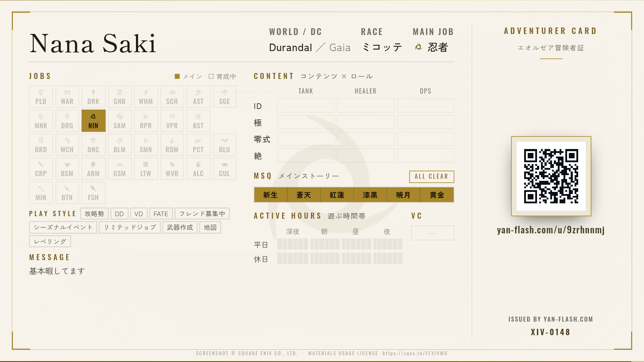This screenshot has height=362, width=644.
Task: Select the 黄金 MSQ progress segment
Action: [437, 195]
